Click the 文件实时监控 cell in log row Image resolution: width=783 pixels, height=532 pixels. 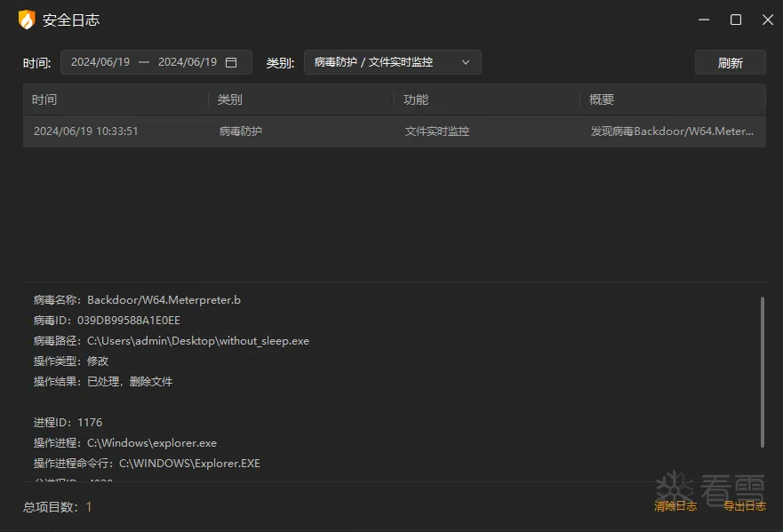point(437,131)
